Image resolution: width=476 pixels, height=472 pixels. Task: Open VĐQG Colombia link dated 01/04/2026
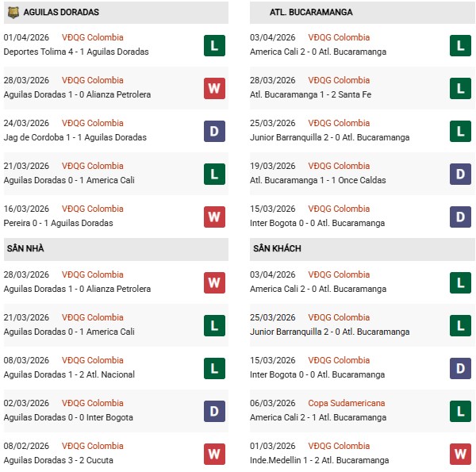[93, 37]
